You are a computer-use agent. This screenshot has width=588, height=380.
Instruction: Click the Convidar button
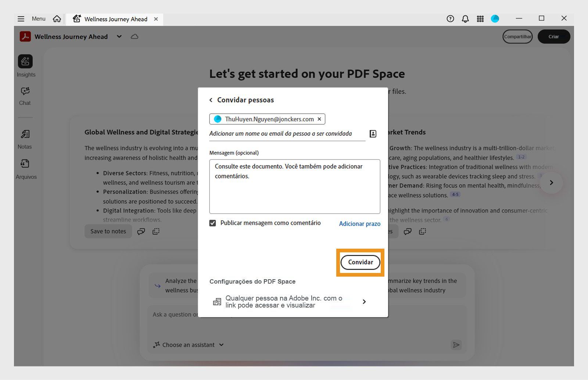(x=360, y=262)
